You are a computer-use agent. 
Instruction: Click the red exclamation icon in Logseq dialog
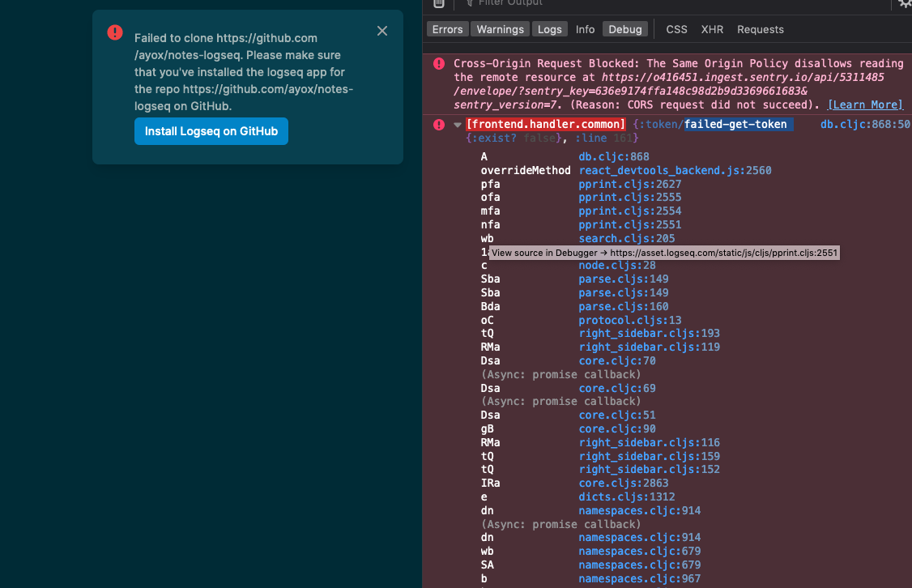(x=114, y=32)
